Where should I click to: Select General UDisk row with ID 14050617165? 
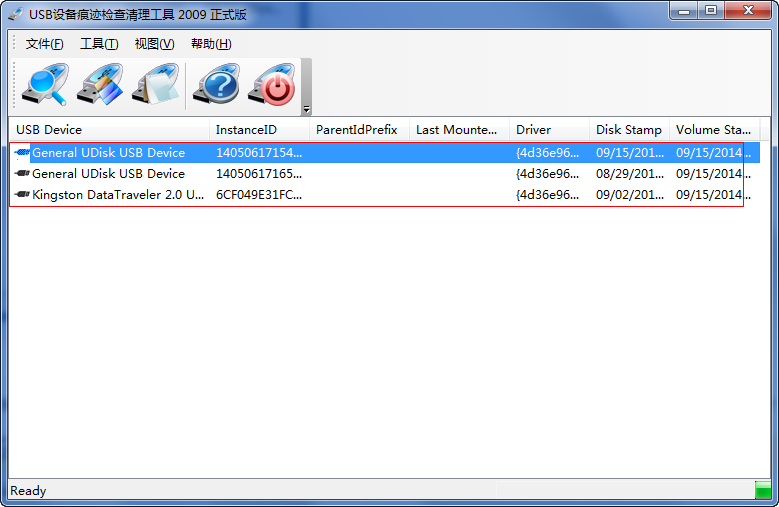click(385, 174)
